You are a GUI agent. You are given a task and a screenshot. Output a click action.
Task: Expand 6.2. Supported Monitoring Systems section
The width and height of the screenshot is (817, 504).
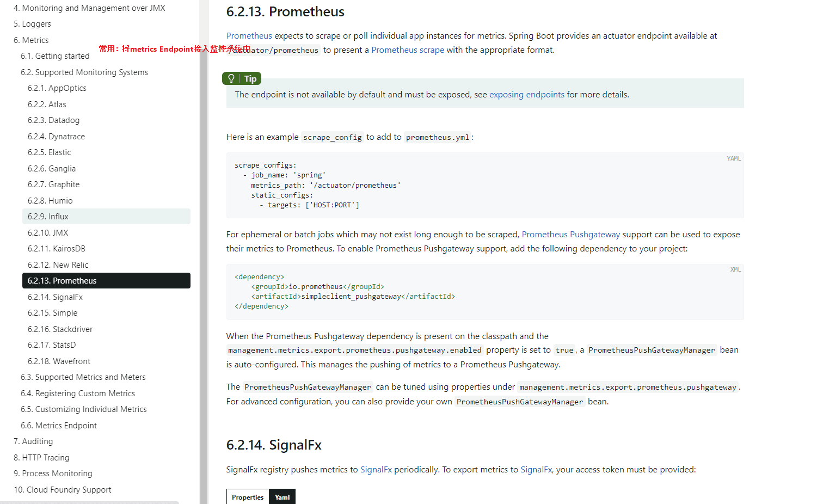click(x=84, y=72)
